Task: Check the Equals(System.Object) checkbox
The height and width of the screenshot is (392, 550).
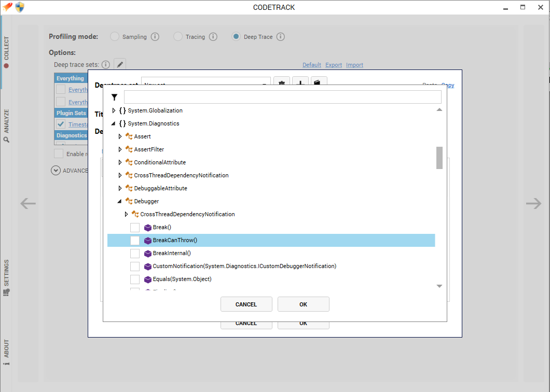Action: [x=135, y=279]
